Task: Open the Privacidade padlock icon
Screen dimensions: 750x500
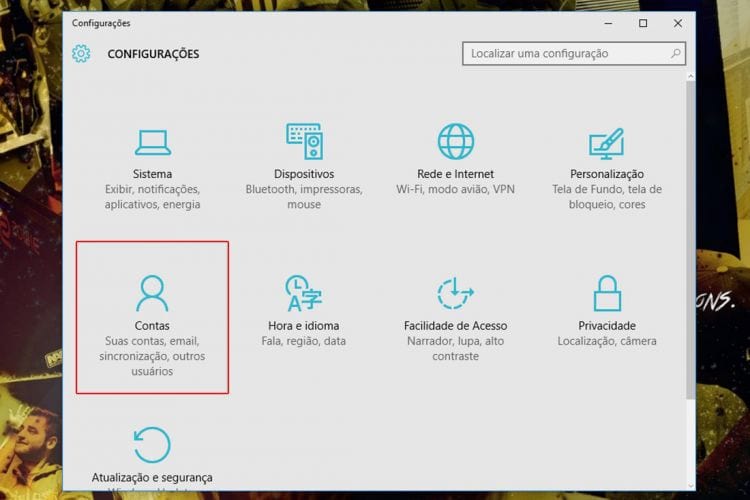Action: tap(607, 293)
